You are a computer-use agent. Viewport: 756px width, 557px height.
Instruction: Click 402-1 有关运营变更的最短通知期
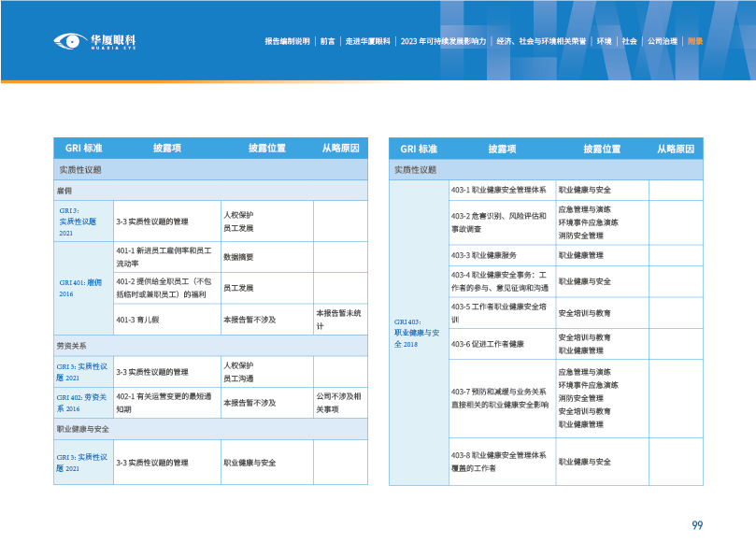pyautogui.click(x=165, y=403)
